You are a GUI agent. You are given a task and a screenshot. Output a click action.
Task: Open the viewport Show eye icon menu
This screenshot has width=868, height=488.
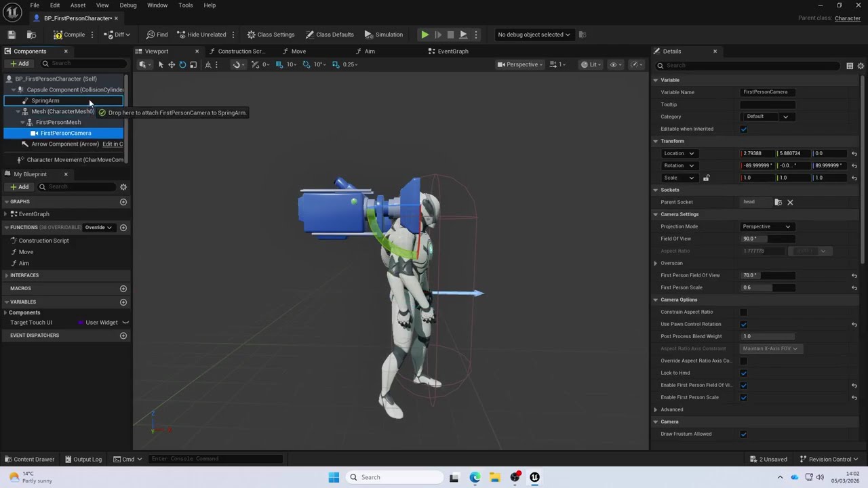pyautogui.click(x=615, y=64)
